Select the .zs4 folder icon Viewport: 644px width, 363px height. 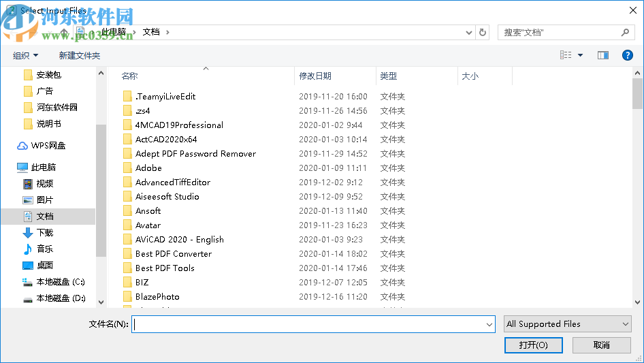128,111
